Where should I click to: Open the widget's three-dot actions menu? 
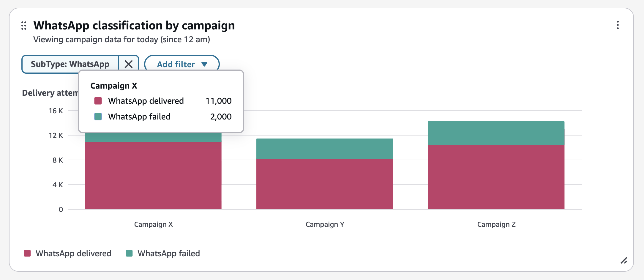click(x=618, y=25)
